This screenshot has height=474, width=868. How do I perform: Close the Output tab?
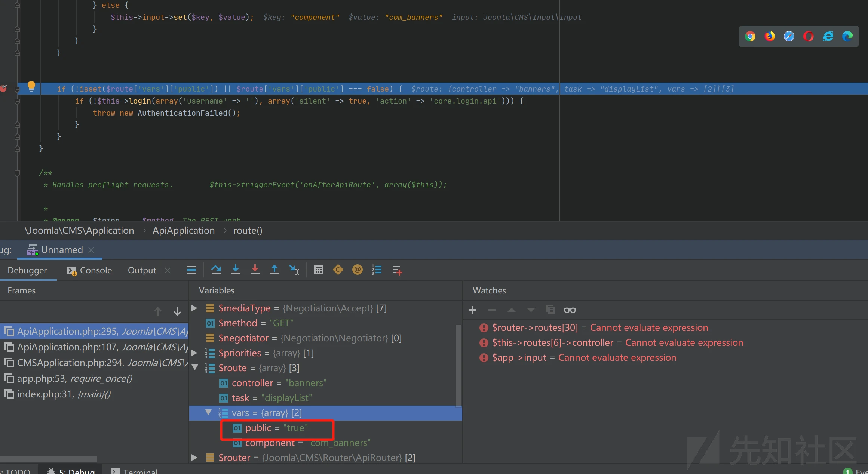[x=168, y=270]
